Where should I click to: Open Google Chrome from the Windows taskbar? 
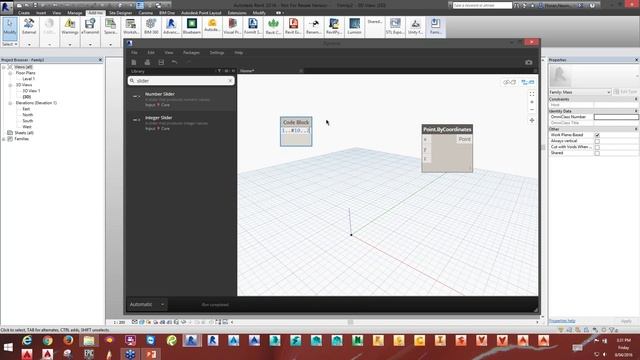coord(48,340)
